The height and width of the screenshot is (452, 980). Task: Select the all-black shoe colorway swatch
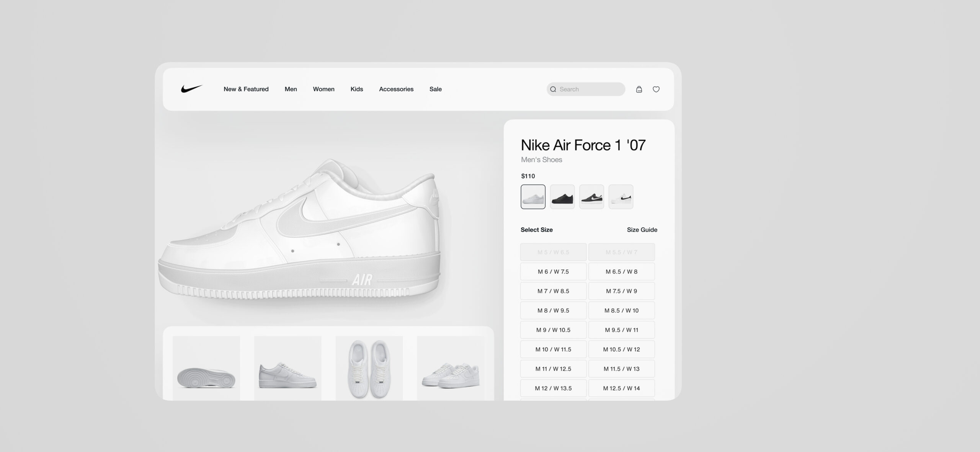pyautogui.click(x=562, y=197)
